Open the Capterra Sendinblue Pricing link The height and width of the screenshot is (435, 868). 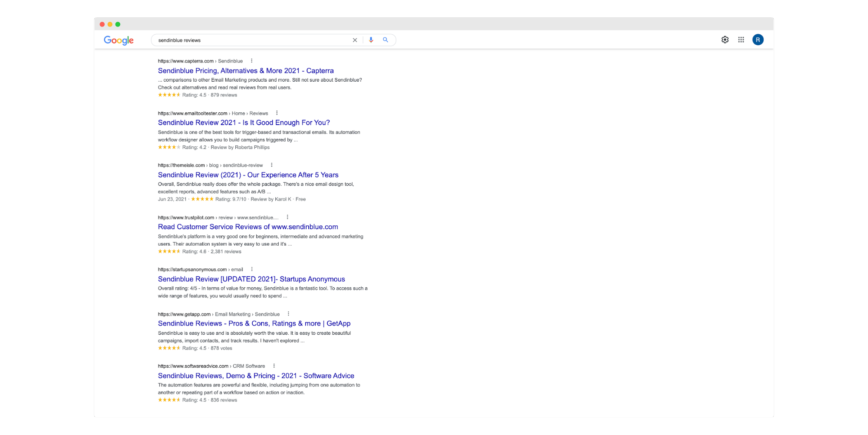246,71
